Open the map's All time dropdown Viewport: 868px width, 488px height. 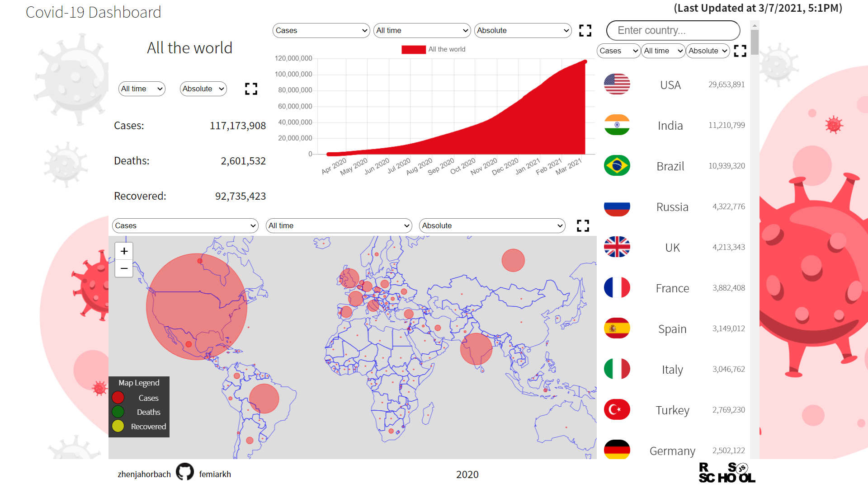[x=339, y=225]
